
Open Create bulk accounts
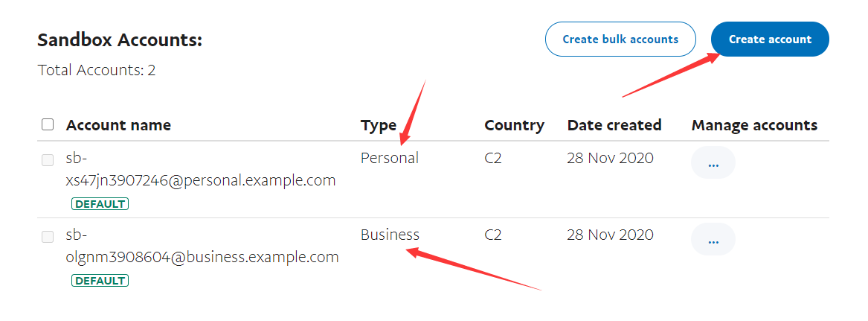coord(620,39)
